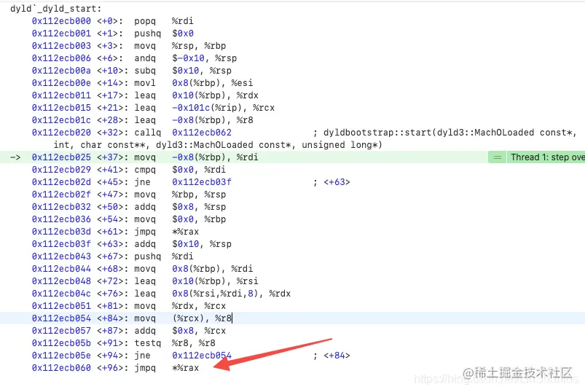Click the dyld`_dyld_start header label
Viewport: 585px width, 392px height.
55,9
